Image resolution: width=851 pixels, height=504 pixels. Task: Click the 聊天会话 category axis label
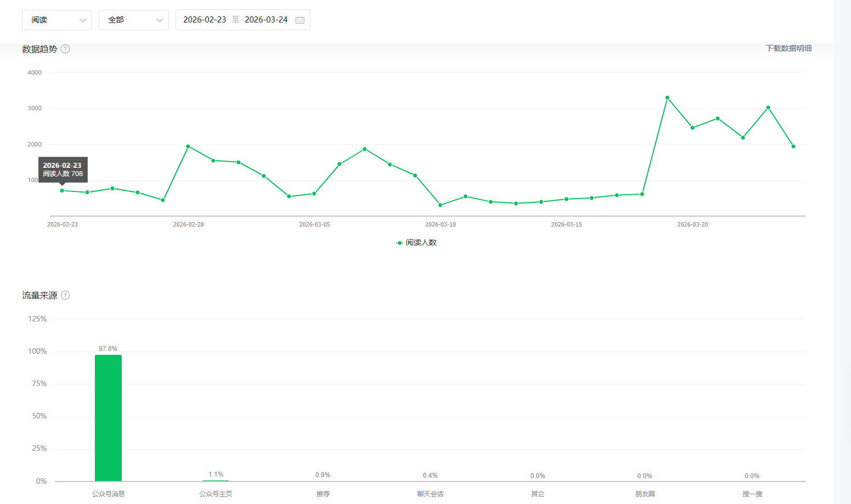point(430,494)
